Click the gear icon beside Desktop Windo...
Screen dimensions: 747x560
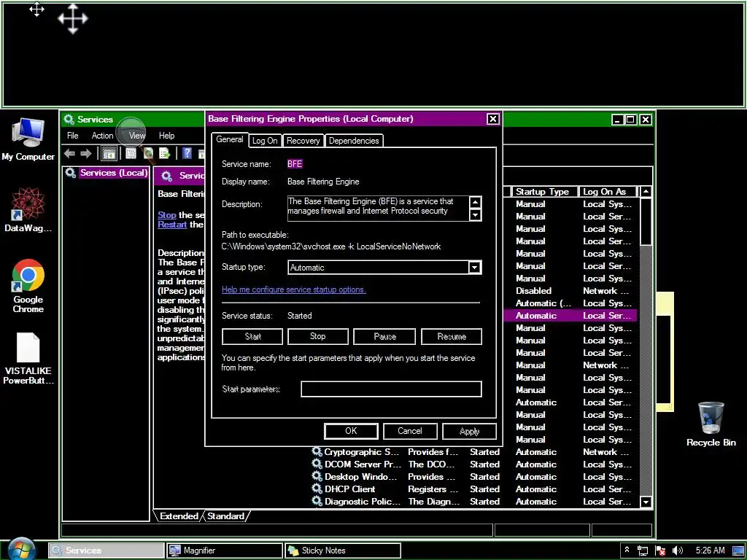(317, 476)
